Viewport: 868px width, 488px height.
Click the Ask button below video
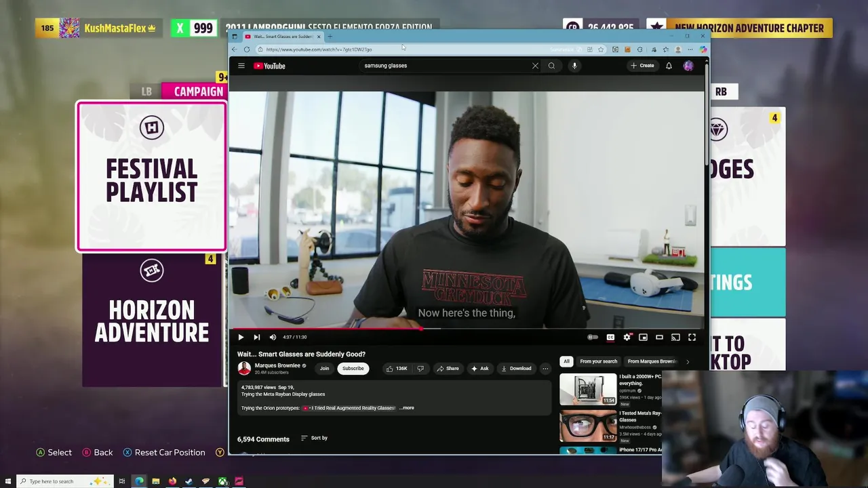coord(479,369)
